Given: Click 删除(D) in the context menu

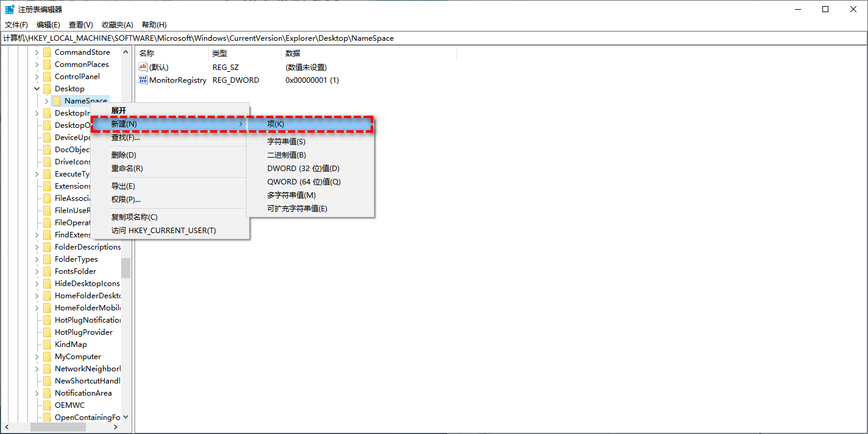Looking at the screenshot, I should 124,155.
